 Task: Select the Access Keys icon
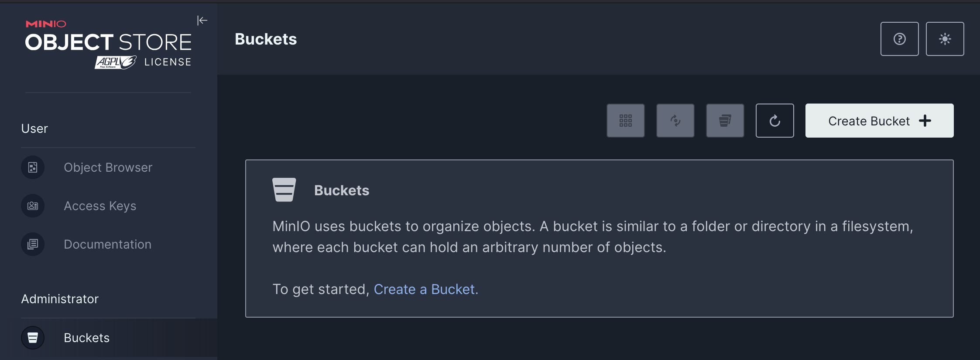pyautogui.click(x=32, y=205)
